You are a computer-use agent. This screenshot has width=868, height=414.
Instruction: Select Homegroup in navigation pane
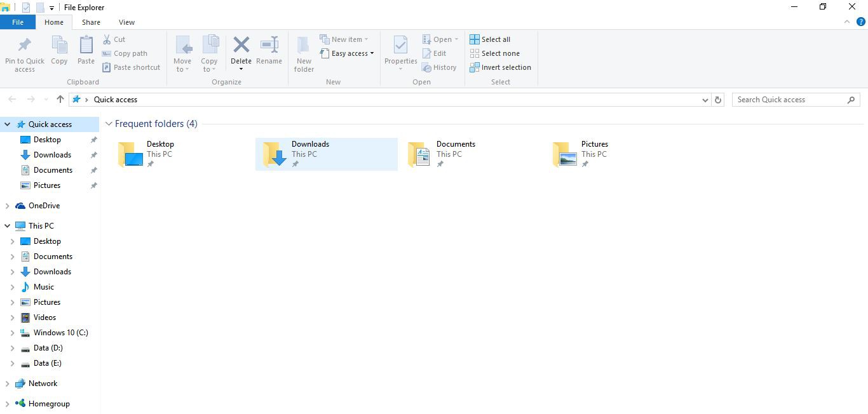coord(49,404)
